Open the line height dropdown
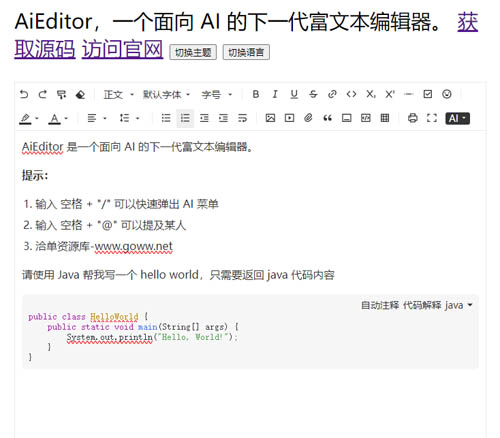 (129, 118)
